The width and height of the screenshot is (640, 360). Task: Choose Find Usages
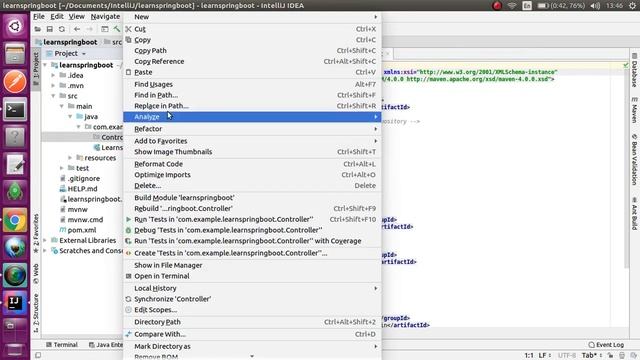pos(252,84)
